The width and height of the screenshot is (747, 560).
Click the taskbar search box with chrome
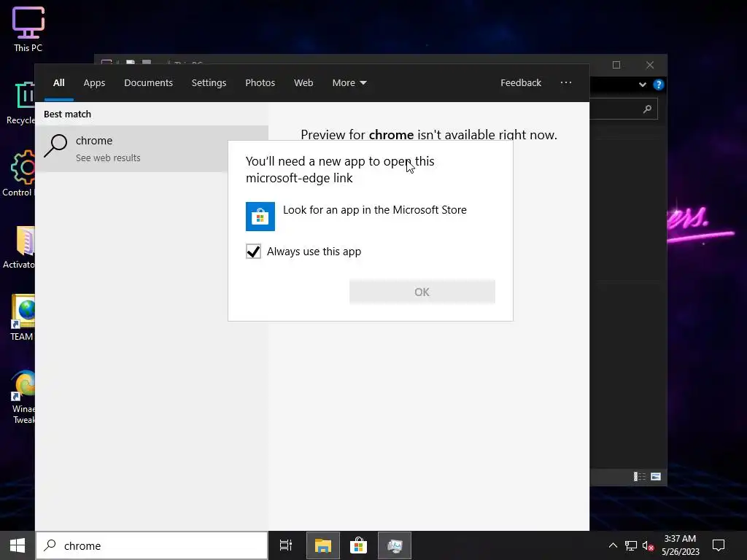(x=152, y=545)
